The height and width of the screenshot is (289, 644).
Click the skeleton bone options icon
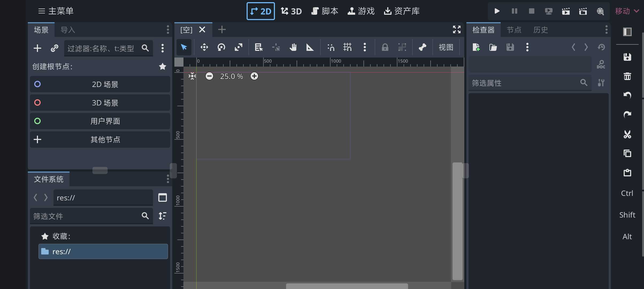tap(422, 47)
